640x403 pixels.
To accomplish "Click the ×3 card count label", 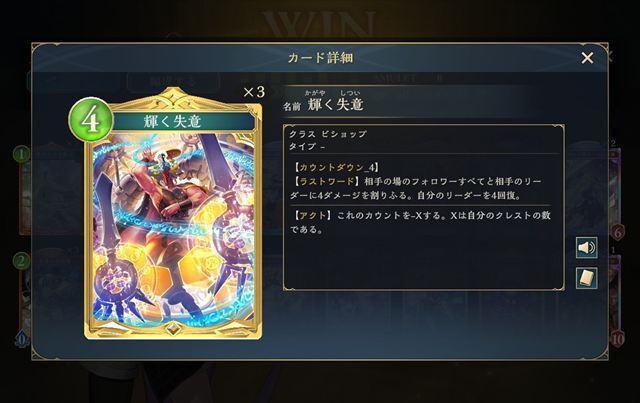I will 254,92.
